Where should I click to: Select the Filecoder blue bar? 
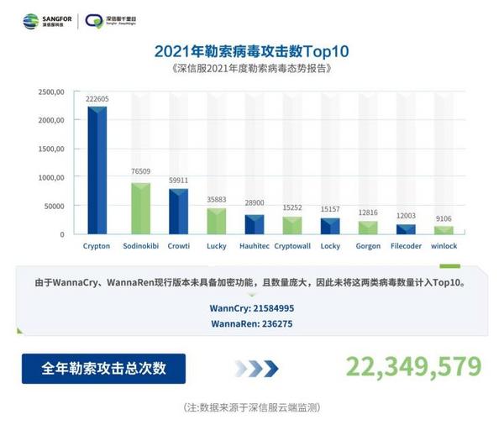click(406, 229)
